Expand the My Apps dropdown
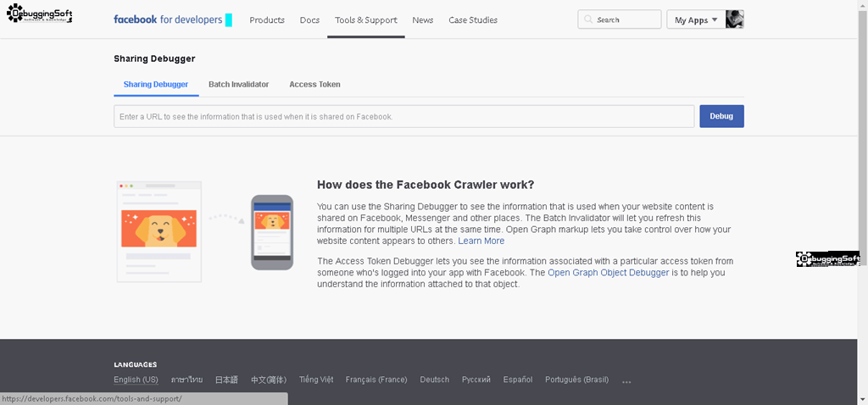Viewport: 868px width, 405px height. [696, 20]
